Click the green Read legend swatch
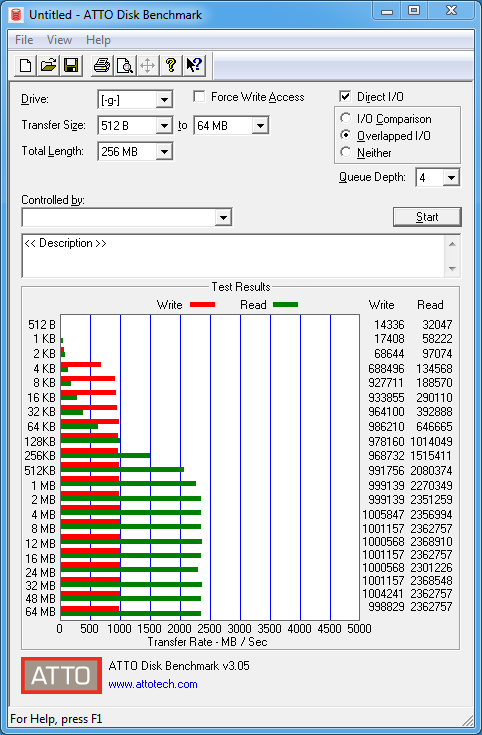482x735 pixels. click(x=285, y=305)
